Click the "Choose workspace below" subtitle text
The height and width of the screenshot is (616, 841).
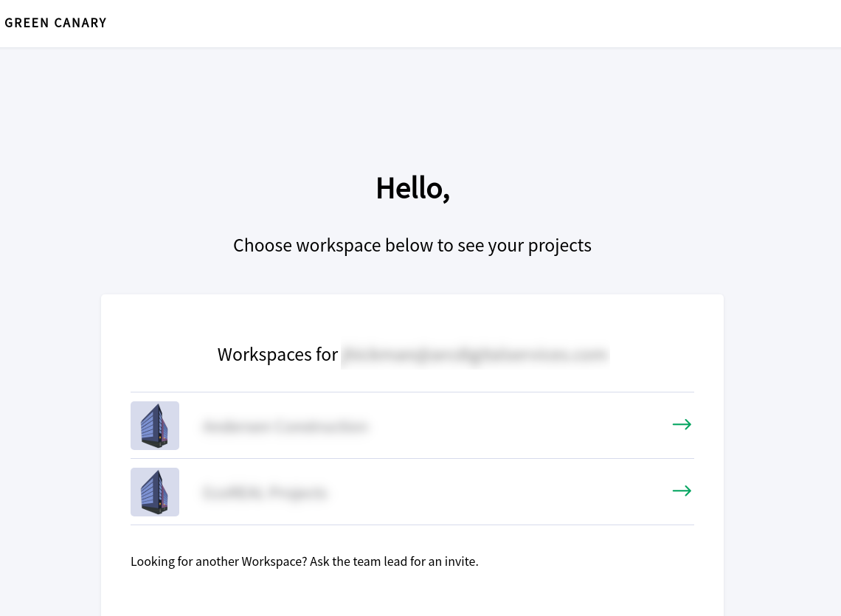[412, 245]
